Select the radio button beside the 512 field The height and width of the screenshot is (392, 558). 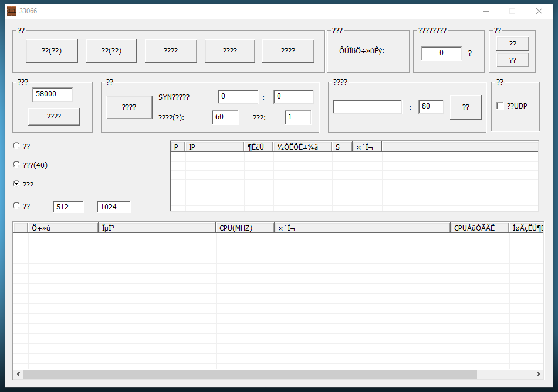click(16, 205)
